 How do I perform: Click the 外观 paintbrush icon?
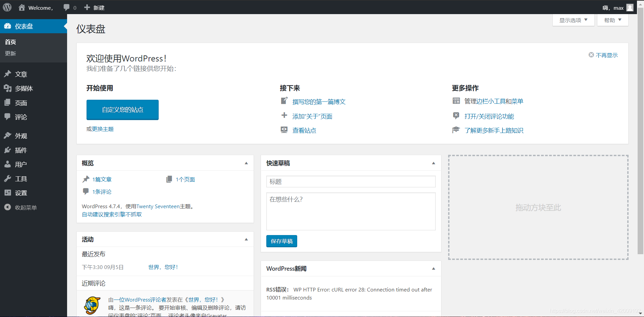7,135
